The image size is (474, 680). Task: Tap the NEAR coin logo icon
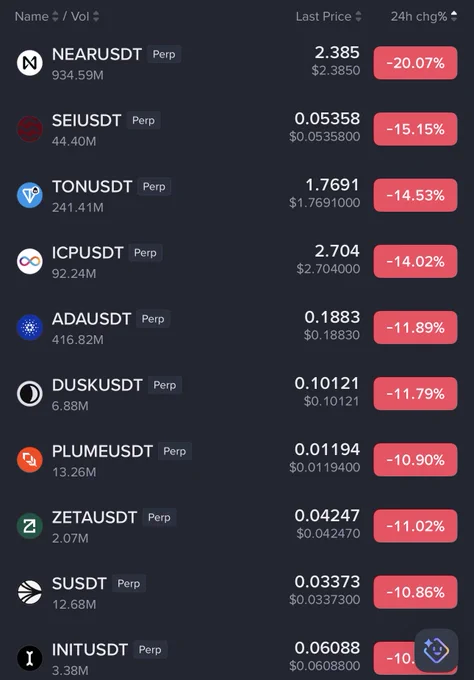pos(29,63)
